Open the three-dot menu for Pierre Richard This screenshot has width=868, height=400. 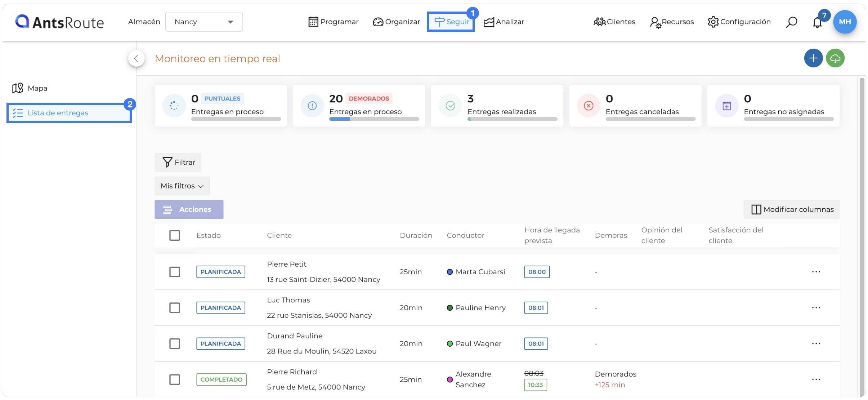[x=816, y=379]
